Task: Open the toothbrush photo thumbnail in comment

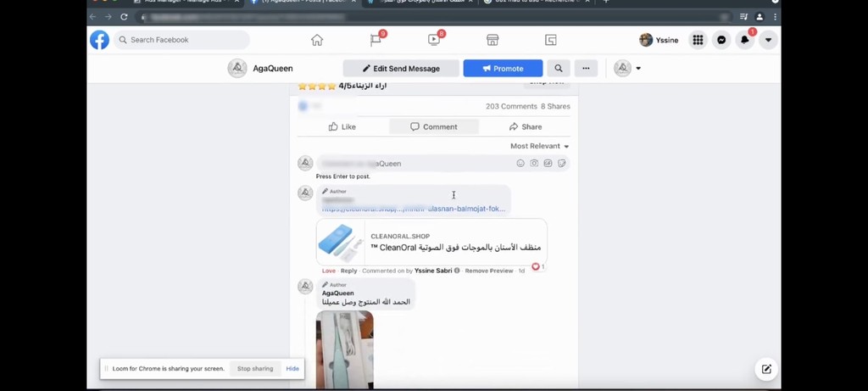Action: (x=344, y=349)
